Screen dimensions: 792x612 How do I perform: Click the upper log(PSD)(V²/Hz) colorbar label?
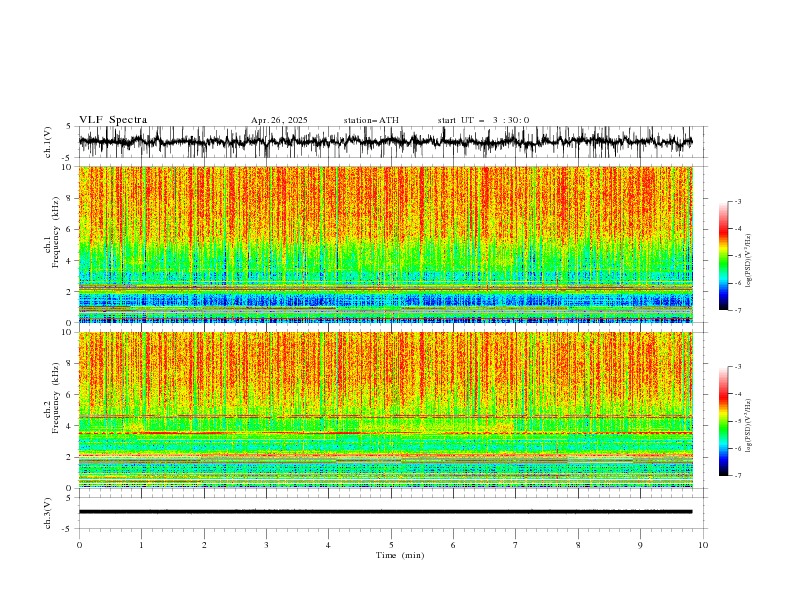[x=749, y=261]
